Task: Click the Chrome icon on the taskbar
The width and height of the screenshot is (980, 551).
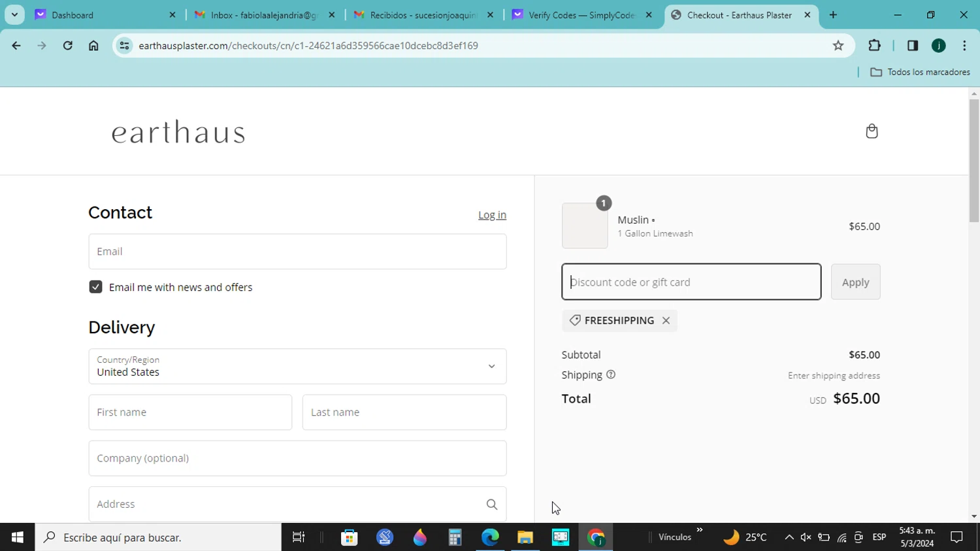Action: pos(596,537)
